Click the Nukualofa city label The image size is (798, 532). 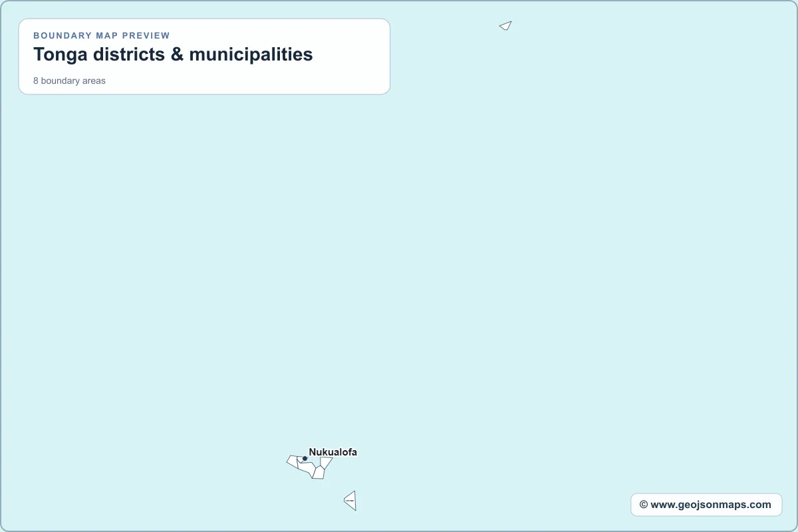point(332,452)
